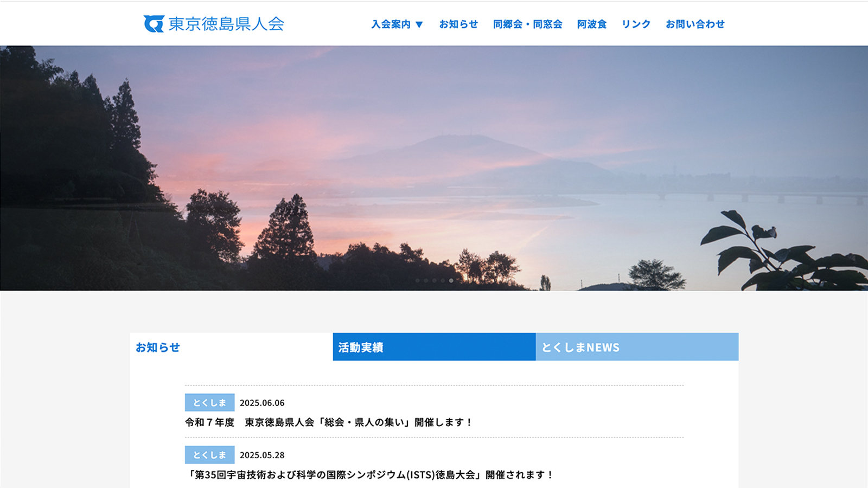Go to 同郷会・同窓会 page

(527, 24)
